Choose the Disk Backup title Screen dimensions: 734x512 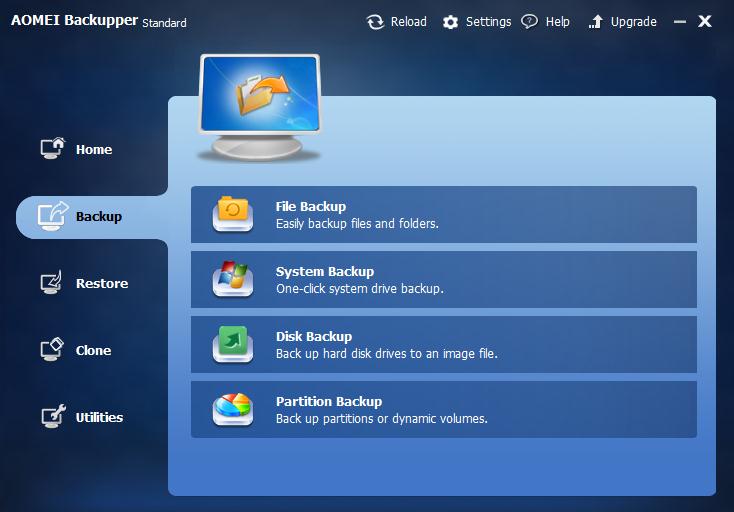tap(314, 336)
